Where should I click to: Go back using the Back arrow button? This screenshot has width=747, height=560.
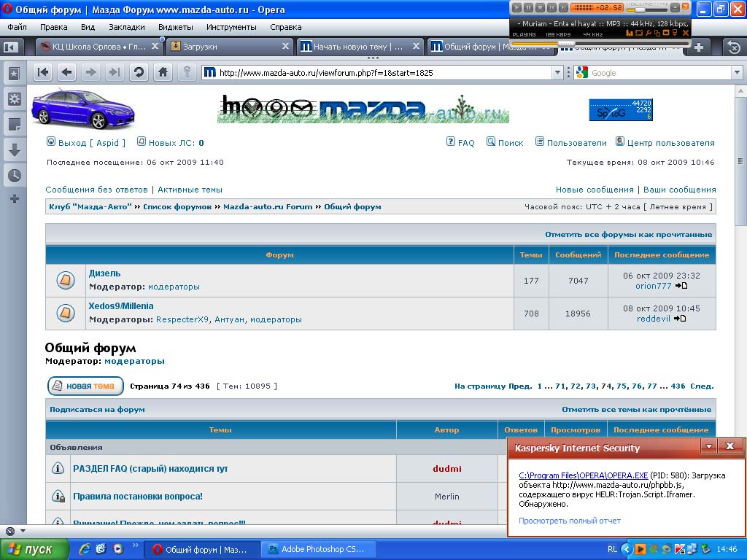[x=66, y=72]
